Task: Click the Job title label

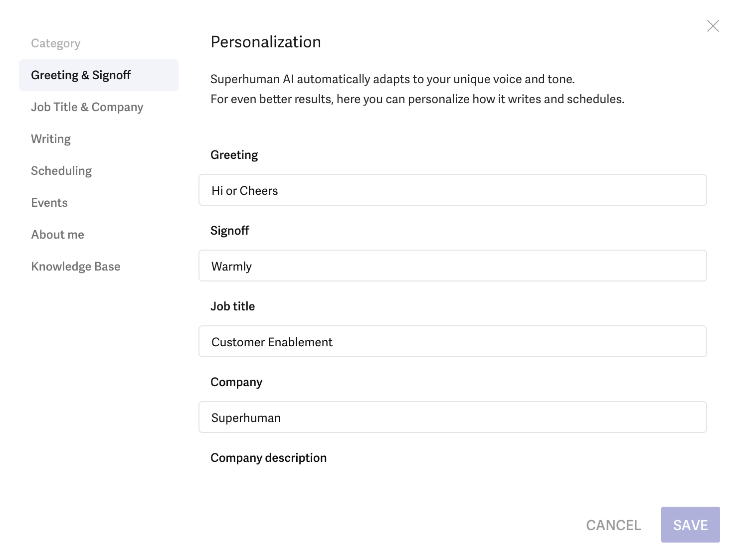Action: [x=233, y=306]
